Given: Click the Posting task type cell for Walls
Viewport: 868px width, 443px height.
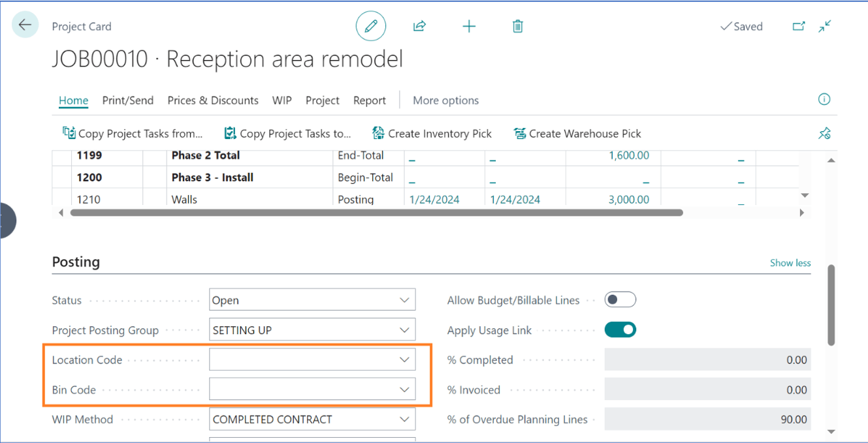Looking at the screenshot, I should tap(356, 200).
